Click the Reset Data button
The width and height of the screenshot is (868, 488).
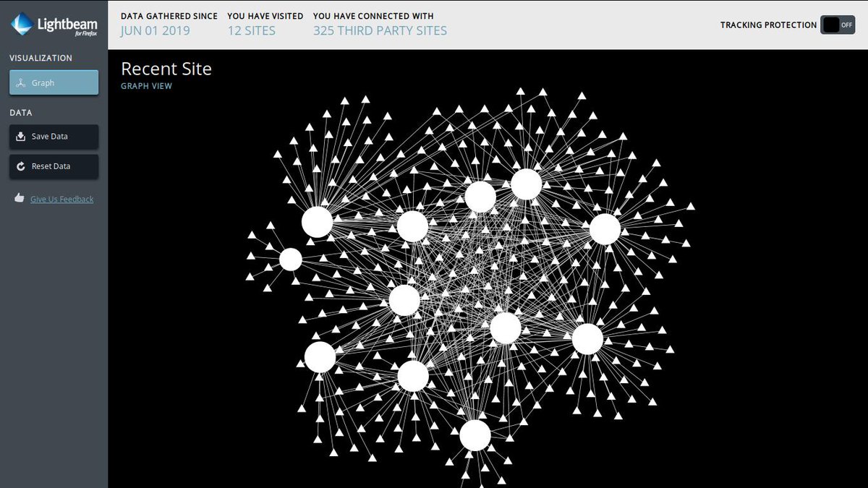(53, 166)
